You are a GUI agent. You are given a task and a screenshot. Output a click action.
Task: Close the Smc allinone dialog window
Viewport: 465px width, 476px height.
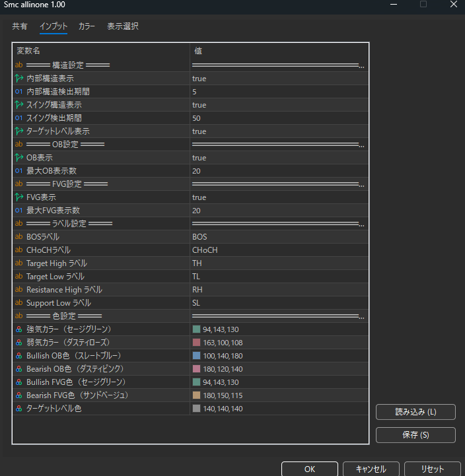(454, 4)
